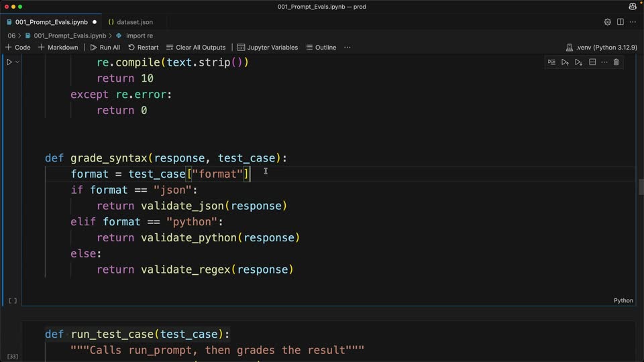The width and height of the screenshot is (644, 362).
Task: Click the docstring 'Calls run_prompt, then grades' line
Action: (217, 350)
